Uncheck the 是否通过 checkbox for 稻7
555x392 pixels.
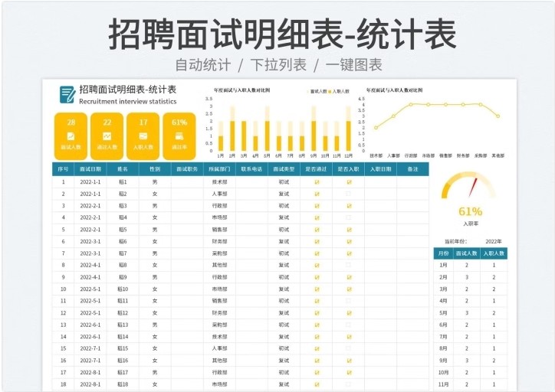tap(317, 253)
